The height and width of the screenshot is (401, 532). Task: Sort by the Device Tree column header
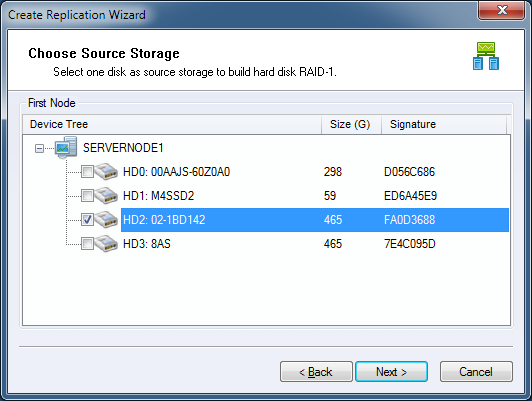(172, 124)
